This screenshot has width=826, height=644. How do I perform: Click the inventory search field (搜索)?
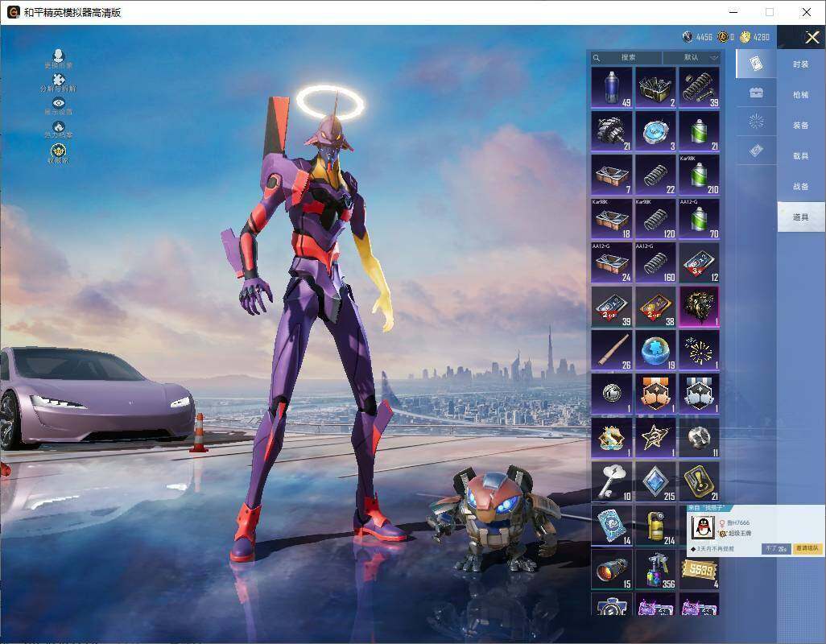click(x=626, y=57)
